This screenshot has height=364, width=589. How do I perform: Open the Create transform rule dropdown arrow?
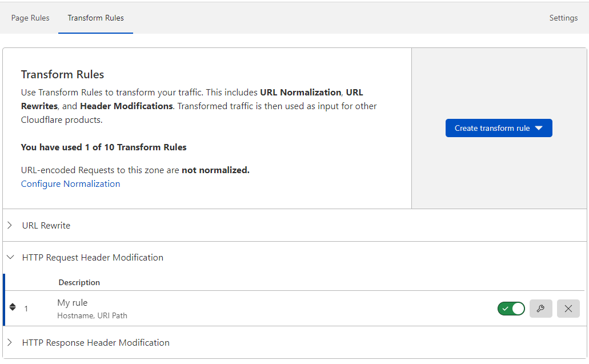539,127
